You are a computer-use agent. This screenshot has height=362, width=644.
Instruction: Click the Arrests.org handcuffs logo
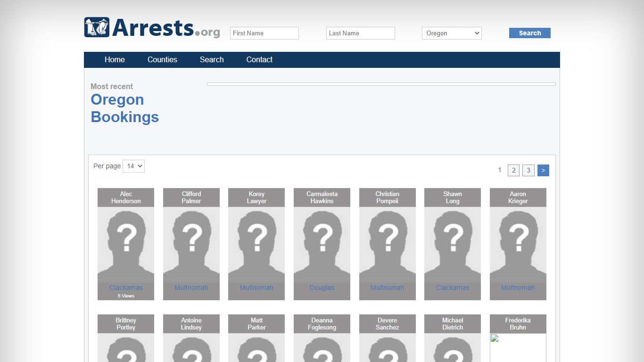tap(152, 27)
